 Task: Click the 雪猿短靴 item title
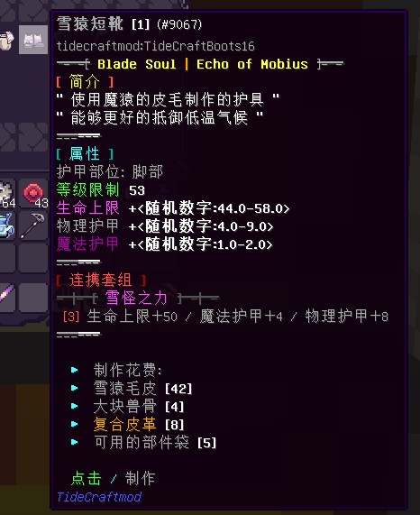click(x=90, y=24)
